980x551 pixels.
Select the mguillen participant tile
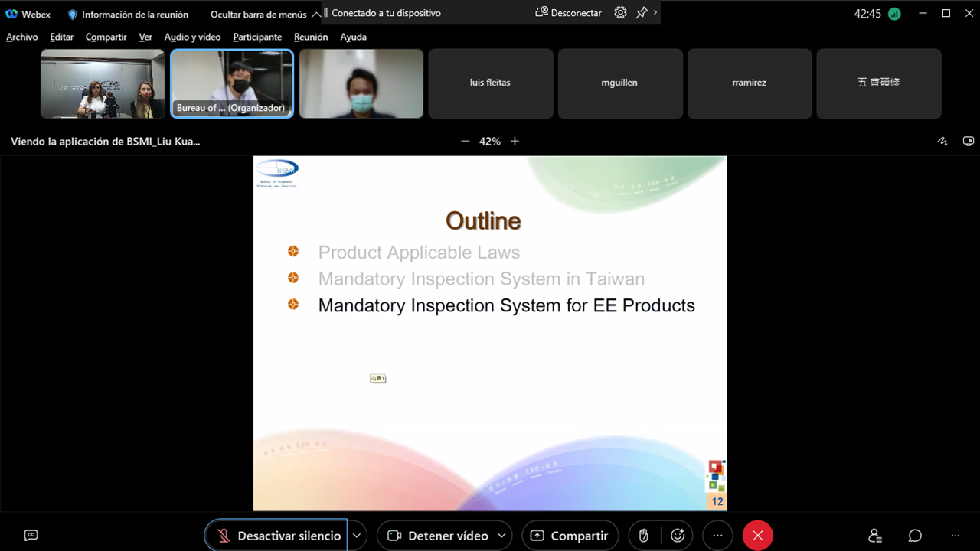(620, 83)
